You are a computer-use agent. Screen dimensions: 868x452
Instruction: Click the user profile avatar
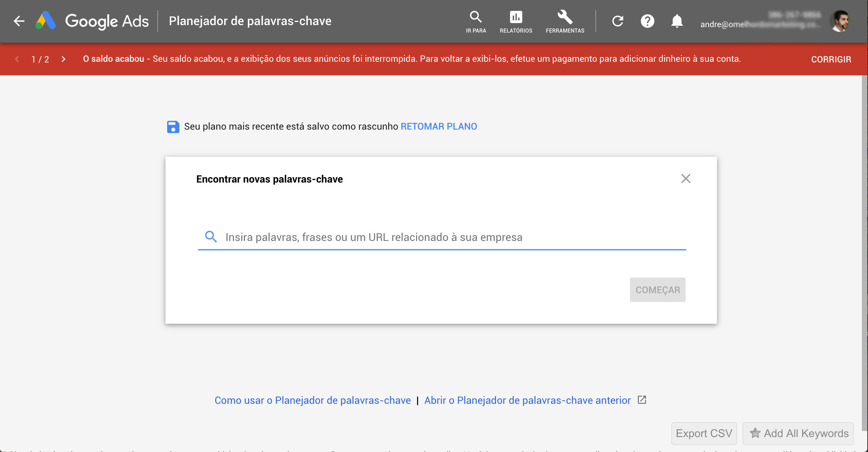pyautogui.click(x=840, y=21)
